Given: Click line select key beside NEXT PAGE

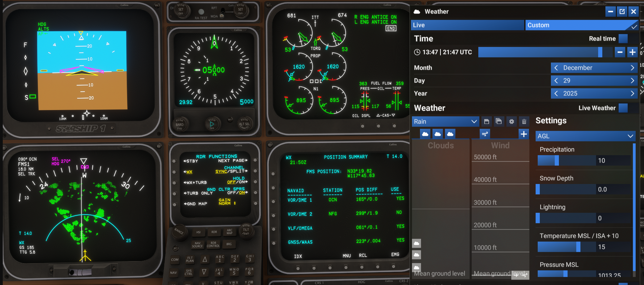Looking at the screenshot, I should [x=255, y=160].
